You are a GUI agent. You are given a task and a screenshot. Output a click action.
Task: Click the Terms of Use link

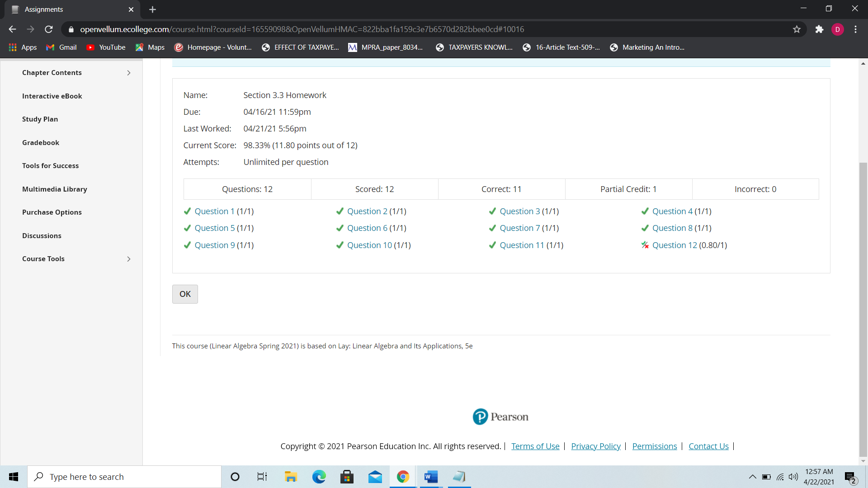(535, 446)
